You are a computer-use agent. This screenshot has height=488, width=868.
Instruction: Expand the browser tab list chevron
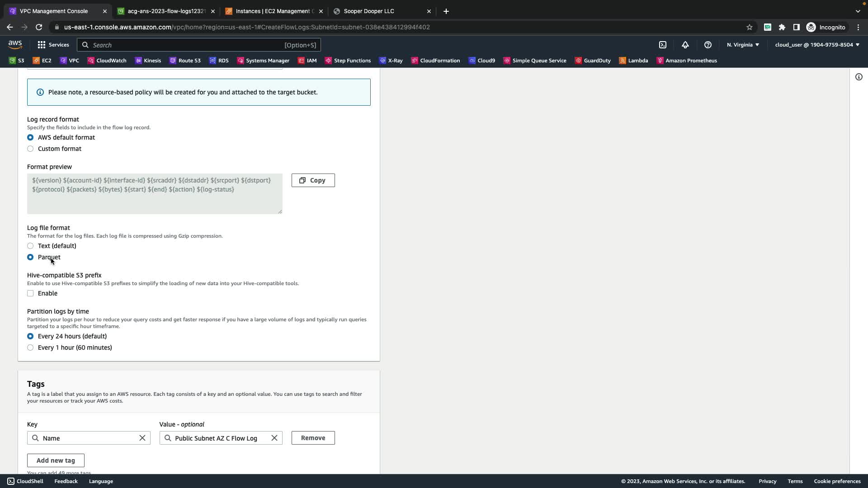858,11
